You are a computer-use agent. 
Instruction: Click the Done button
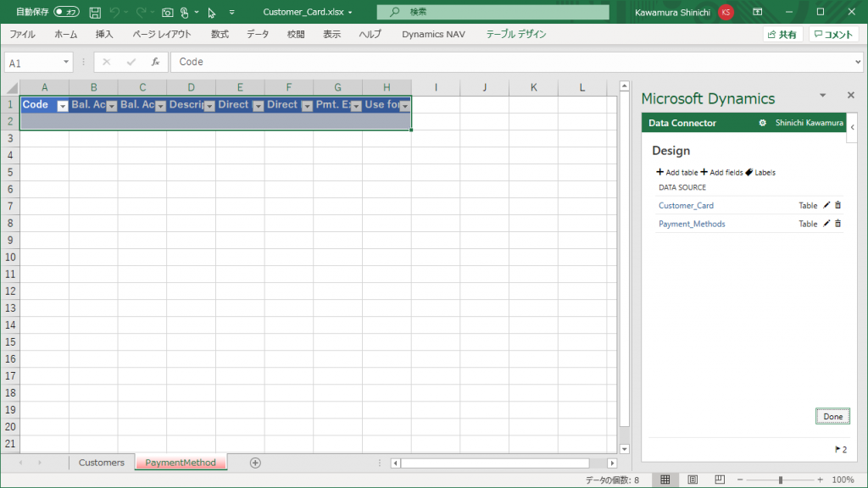832,417
